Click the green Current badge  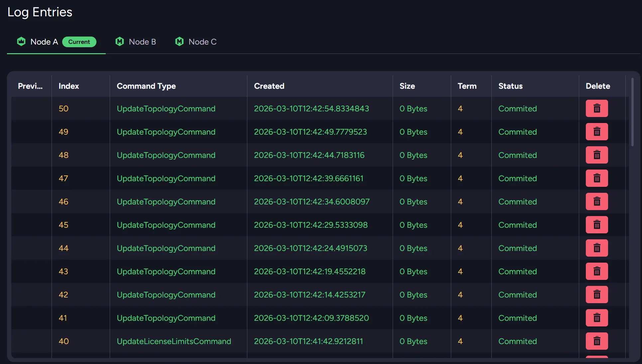[79, 42]
